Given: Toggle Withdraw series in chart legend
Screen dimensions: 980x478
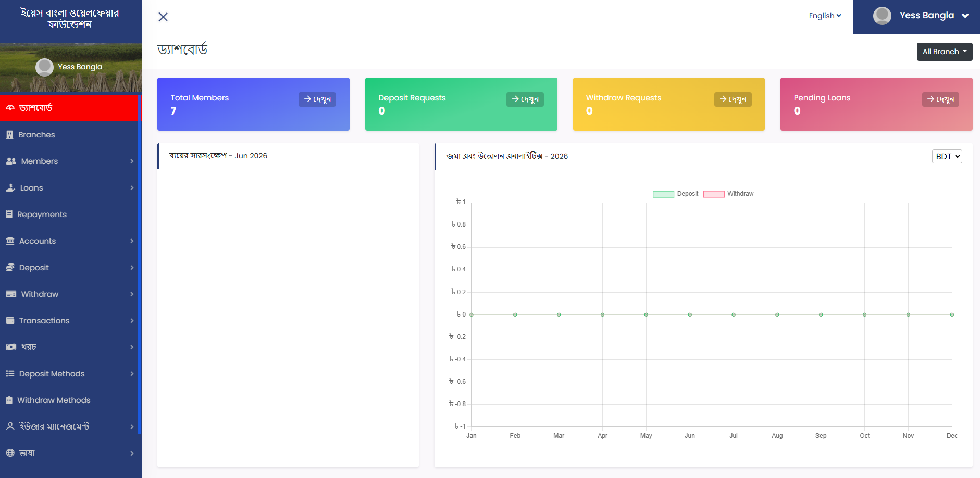Looking at the screenshot, I should [728, 194].
